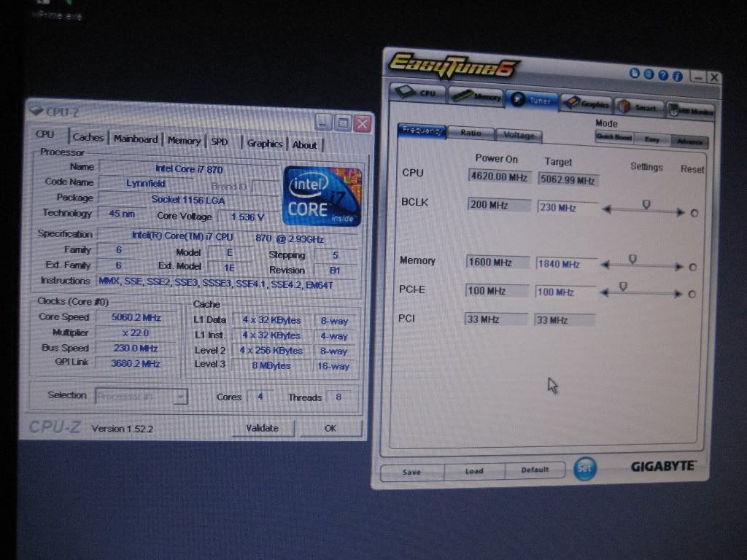Viewport: 747px width, 560px height.
Task: Switch to the Voltage sub-tab
Action: tap(519, 135)
